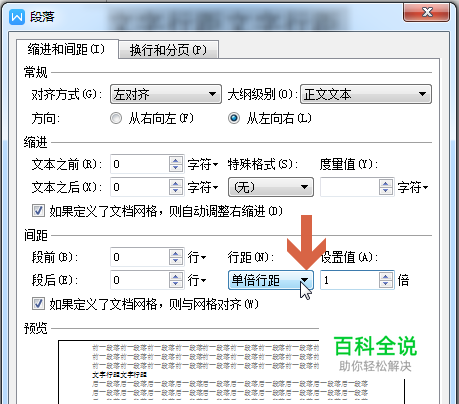Image resolution: width=459 pixels, height=404 pixels.
Task: Open unit dropdown 行 beside 段前
Action: (x=197, y=257)
